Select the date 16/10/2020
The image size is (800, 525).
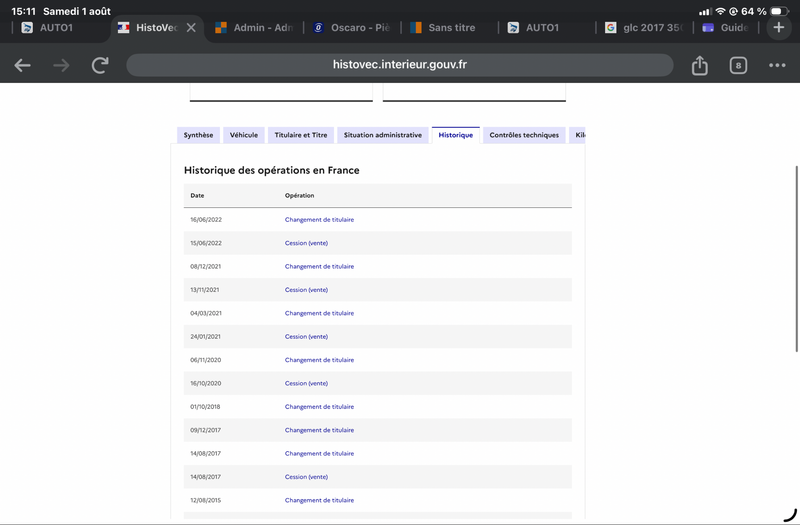206,383
